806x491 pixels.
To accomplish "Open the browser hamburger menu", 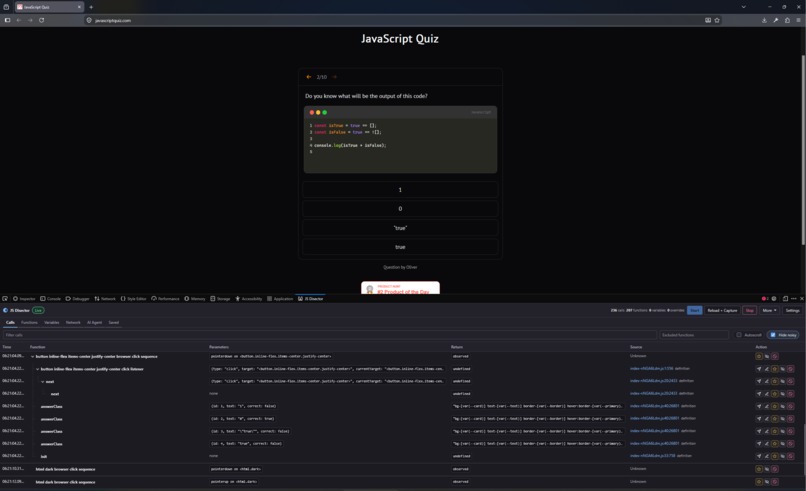I will (798, 20).
